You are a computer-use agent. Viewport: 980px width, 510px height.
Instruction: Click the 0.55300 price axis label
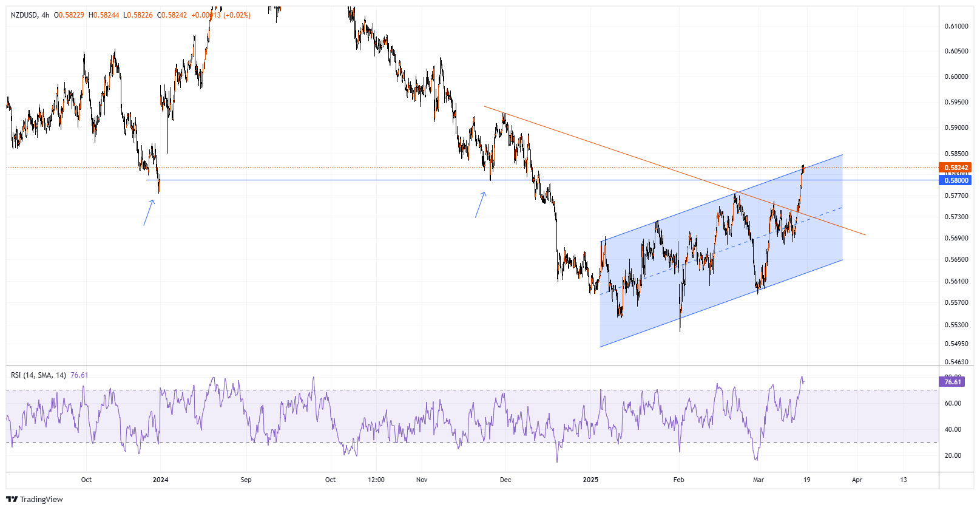point(956,325)
